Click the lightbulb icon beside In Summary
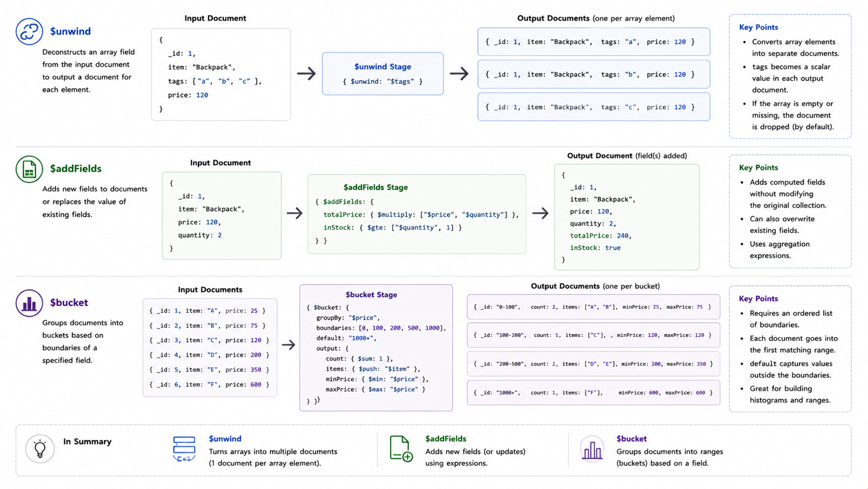Image resolution: width=868 pixels, height=489 pixels. pos(40,449)
